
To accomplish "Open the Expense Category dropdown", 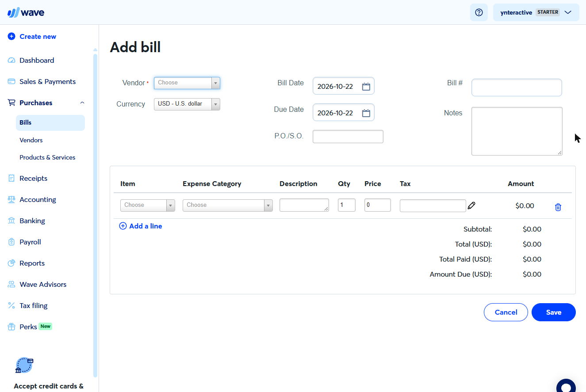I will pos(227,205).
